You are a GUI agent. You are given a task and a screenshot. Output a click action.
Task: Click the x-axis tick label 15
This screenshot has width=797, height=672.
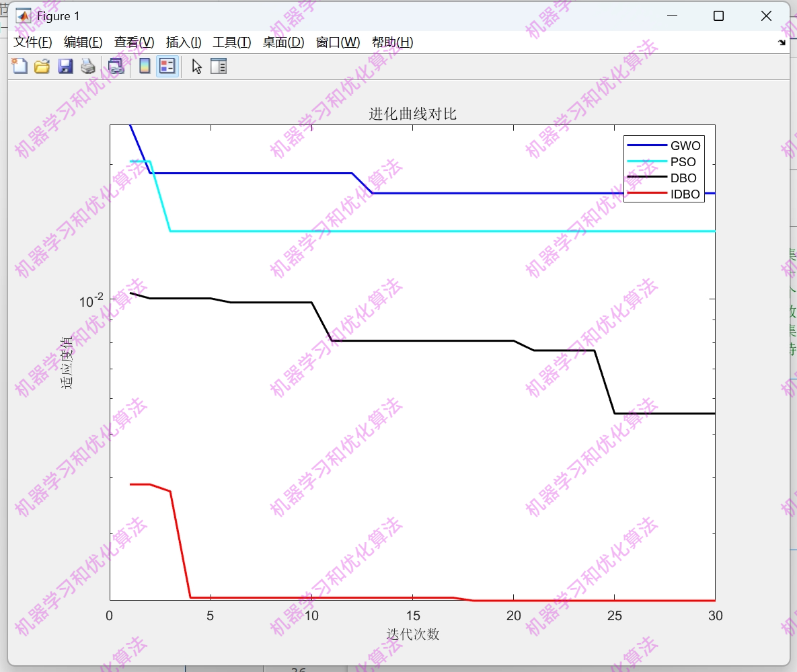[x=413, y=615]
